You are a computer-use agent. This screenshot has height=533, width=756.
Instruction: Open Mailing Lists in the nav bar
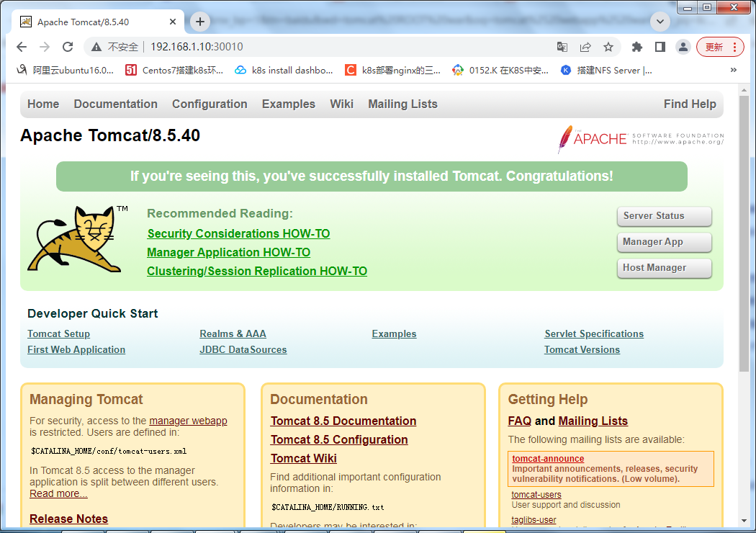pos(402,104)
